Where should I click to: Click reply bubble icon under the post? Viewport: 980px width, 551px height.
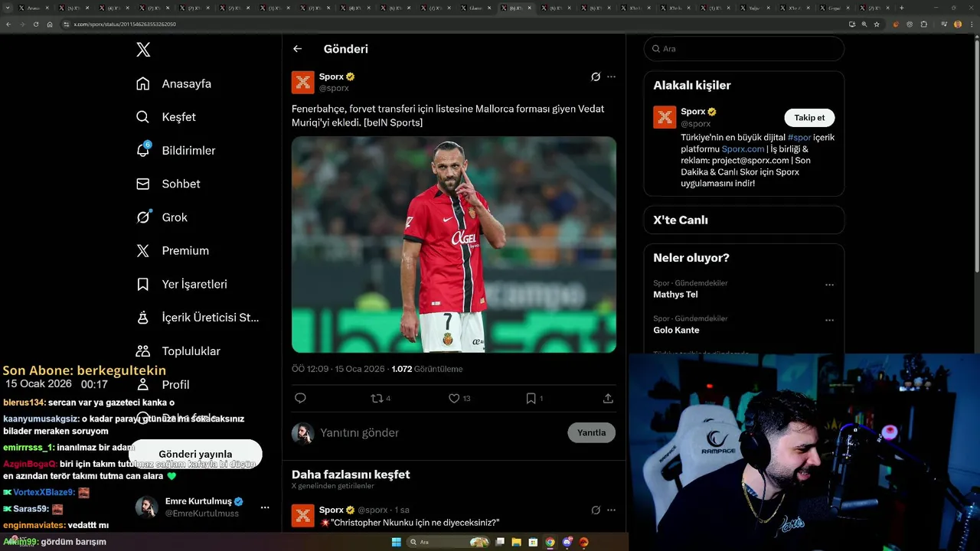(x=300, y=398)
